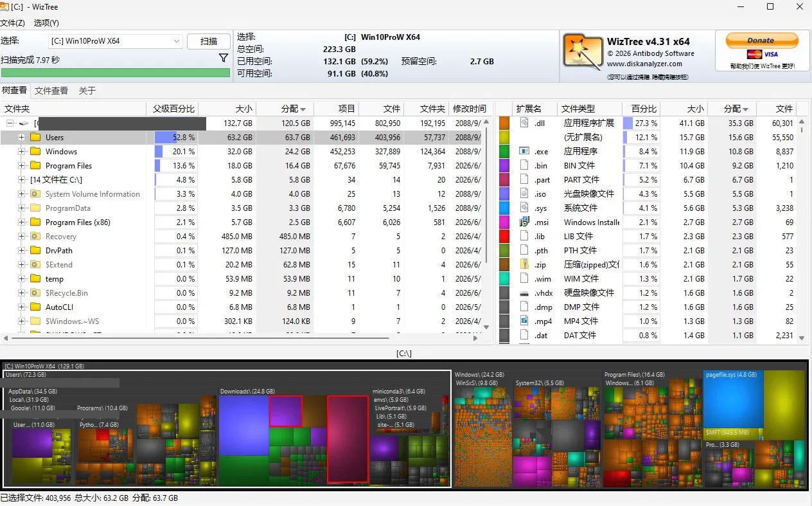
Task: Click the .mp4 video file icon
Action: [x=524, y=321]
